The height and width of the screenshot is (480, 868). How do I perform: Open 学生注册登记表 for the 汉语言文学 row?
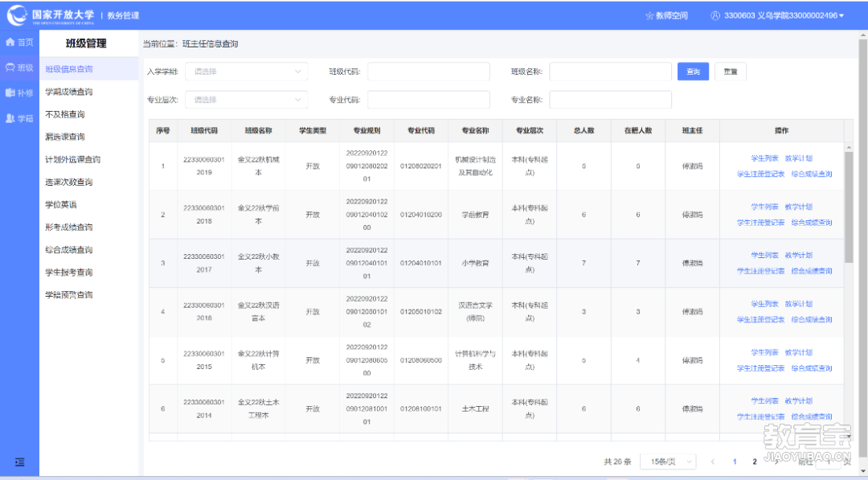click(760, 319)
